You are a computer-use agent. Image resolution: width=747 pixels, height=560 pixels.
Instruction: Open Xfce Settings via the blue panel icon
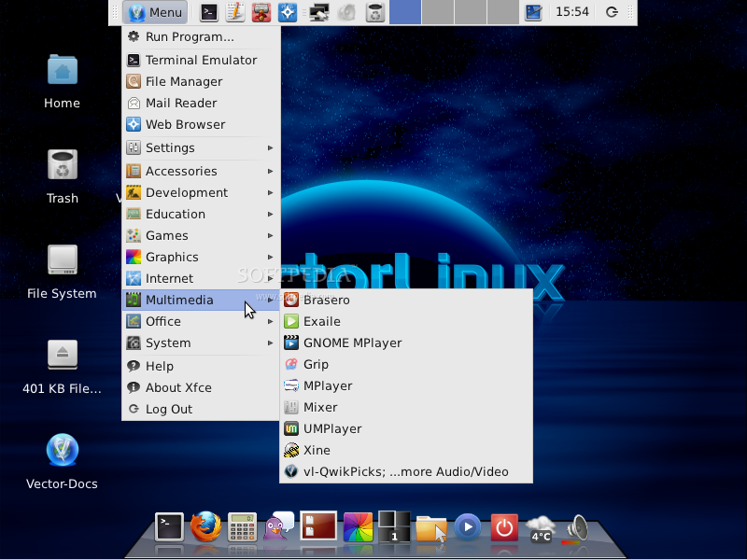[286, 12]
